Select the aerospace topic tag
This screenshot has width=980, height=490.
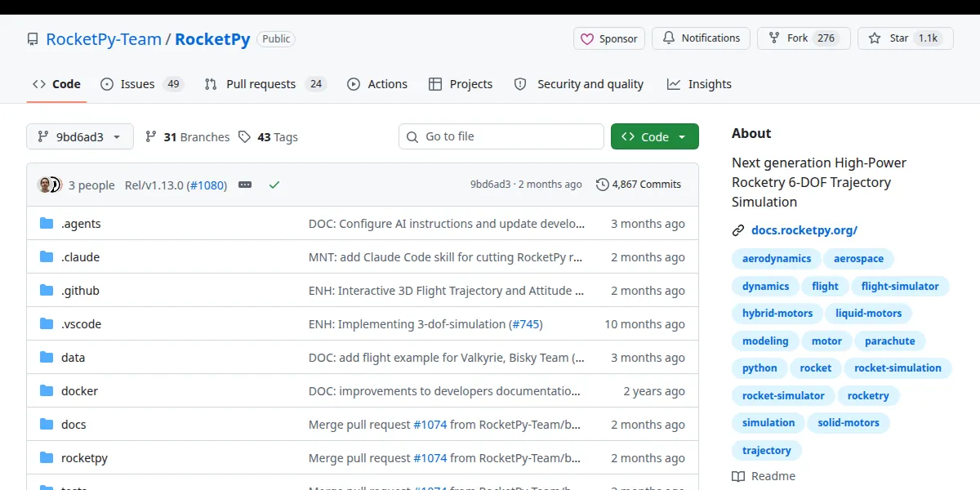pos(858,259)
